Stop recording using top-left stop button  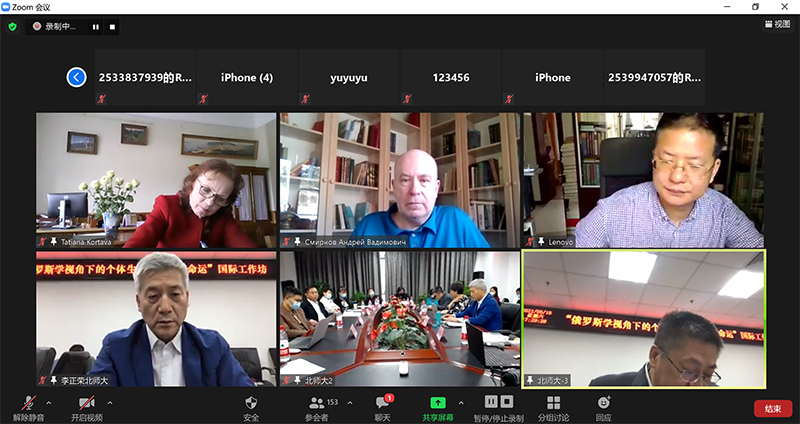click(112, 27)
